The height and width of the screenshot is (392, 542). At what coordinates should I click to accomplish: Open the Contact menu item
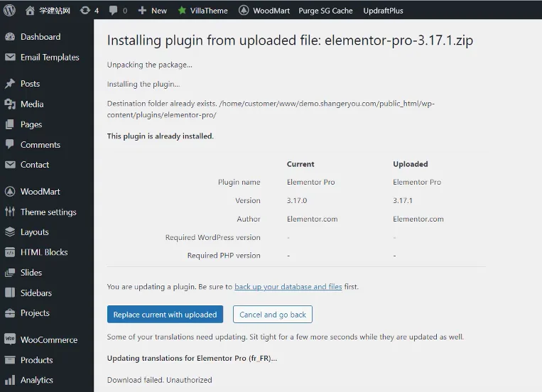[x=35, y=165]
